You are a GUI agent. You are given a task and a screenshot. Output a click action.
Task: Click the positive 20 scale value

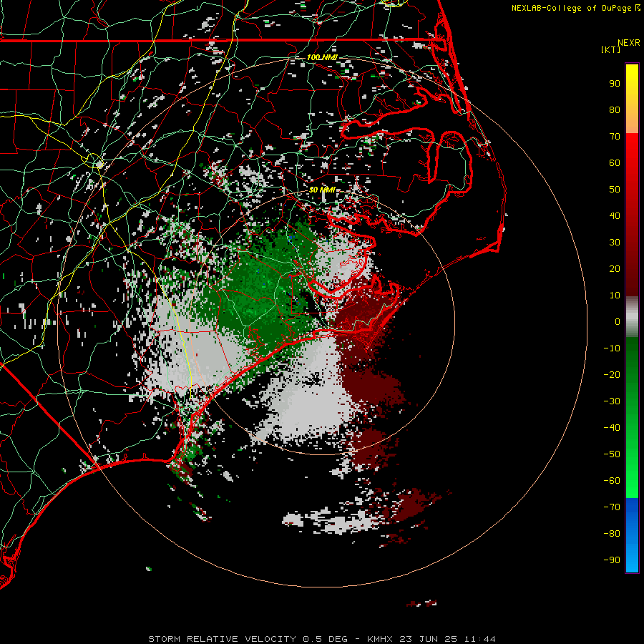[615, 269]
